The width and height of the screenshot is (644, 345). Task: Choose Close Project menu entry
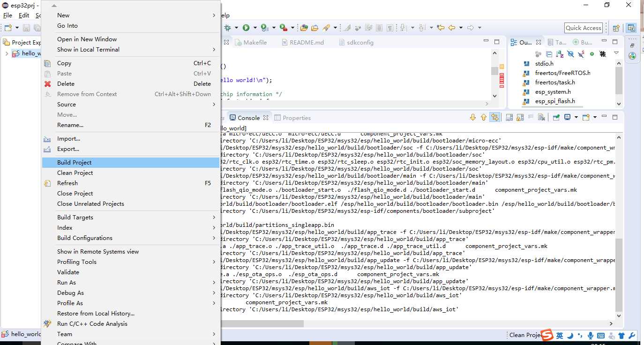point(131,193)
